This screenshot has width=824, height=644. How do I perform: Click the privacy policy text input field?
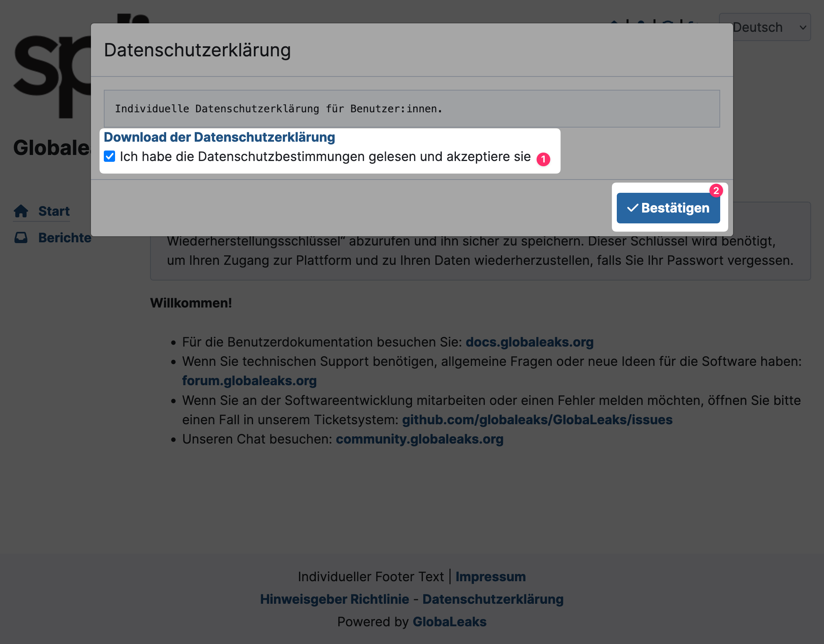411,108
